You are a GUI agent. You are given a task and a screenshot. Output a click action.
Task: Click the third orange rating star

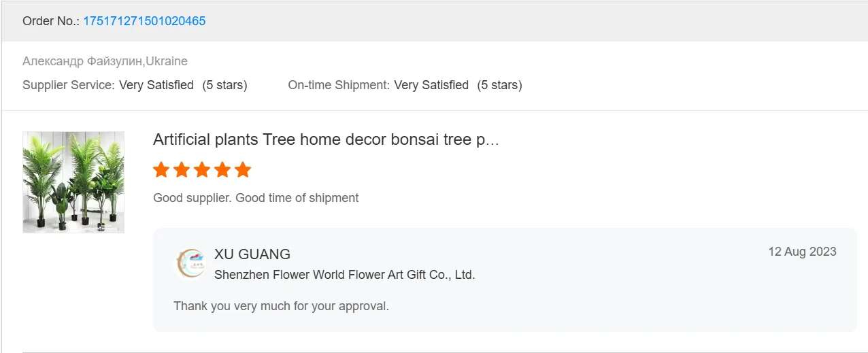click(202, 170)
